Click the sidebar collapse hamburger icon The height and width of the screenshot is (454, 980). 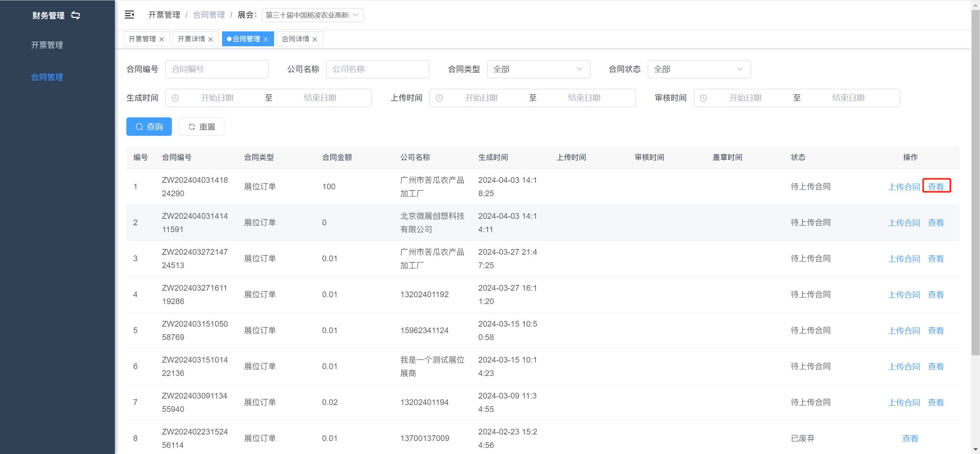pos(129,15)
